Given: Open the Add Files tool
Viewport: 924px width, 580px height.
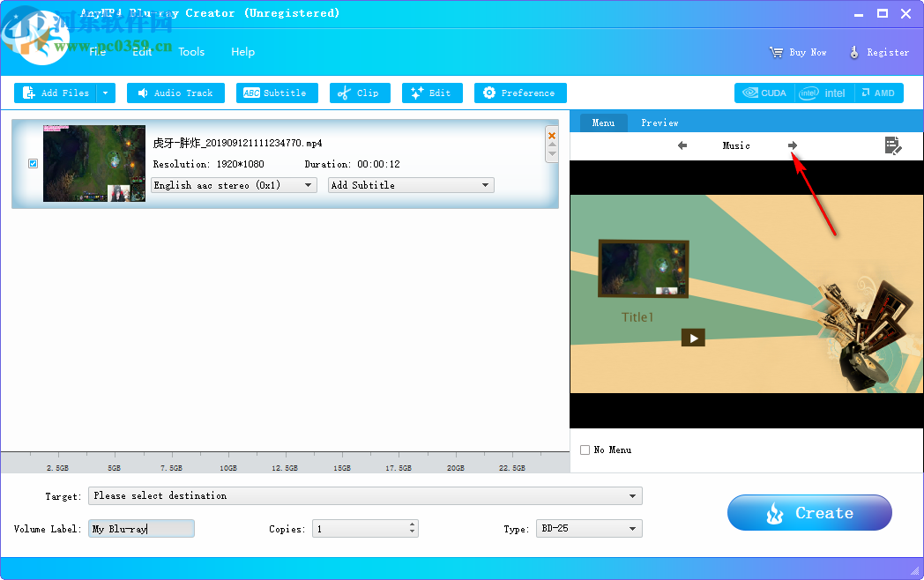Looking at the screenshot, I should click(x=56, y=93).
